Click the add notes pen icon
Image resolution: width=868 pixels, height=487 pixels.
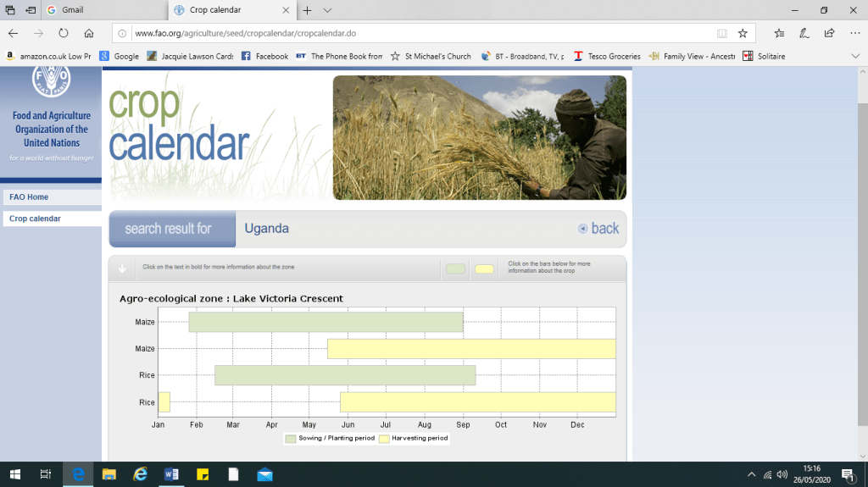[x=804, y=33]
